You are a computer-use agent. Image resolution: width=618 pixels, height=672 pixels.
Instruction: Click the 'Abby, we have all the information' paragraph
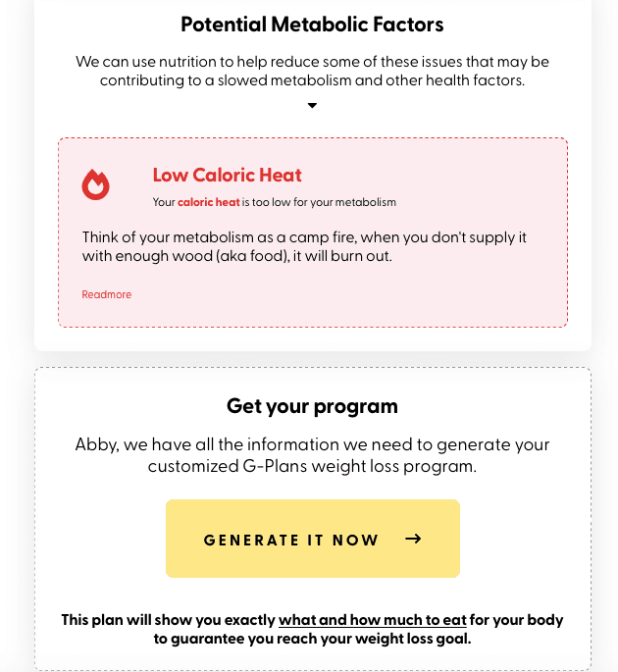pos(312,455)
